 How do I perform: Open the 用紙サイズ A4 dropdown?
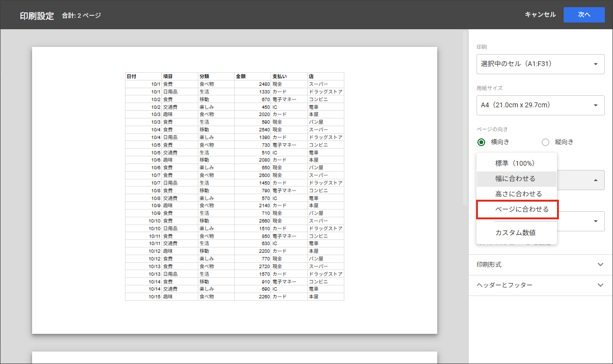click(540, 105)
